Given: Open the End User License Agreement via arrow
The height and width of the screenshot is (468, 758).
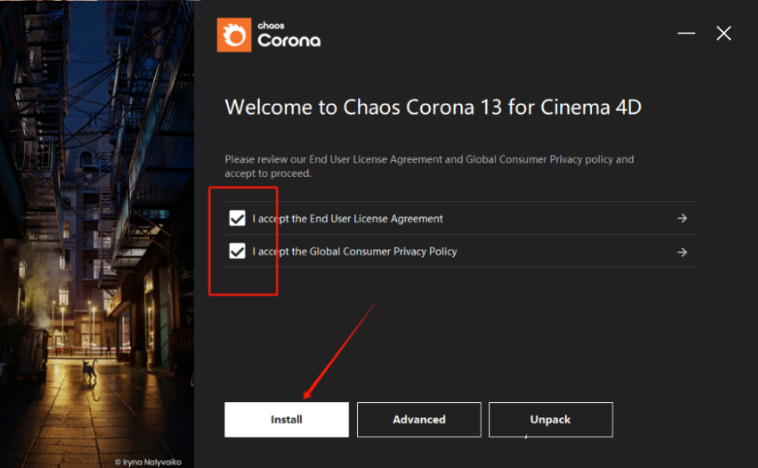Looking at the screenshot, I should 682,219.
